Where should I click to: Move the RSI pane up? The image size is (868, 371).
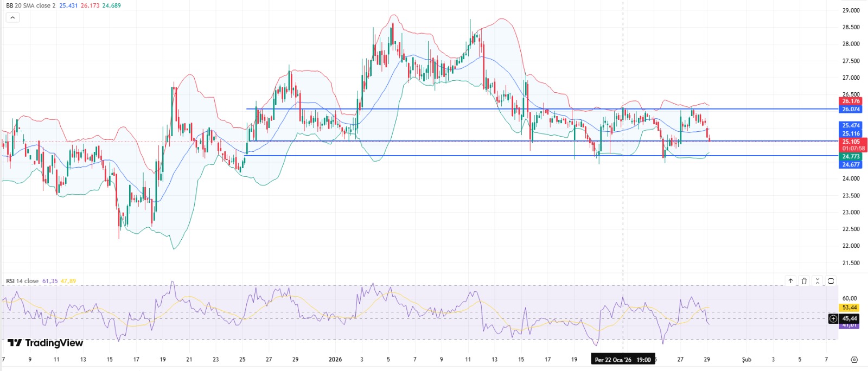pyautogui.click(x=790, y=281)
